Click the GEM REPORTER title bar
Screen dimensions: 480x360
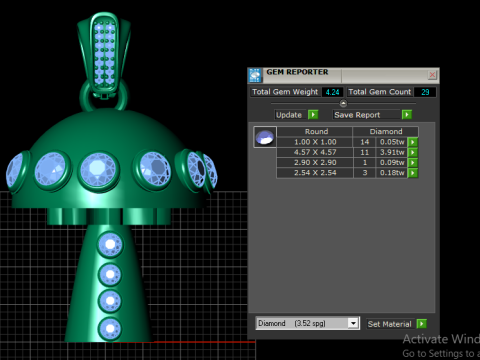click(x=343, y=75)
